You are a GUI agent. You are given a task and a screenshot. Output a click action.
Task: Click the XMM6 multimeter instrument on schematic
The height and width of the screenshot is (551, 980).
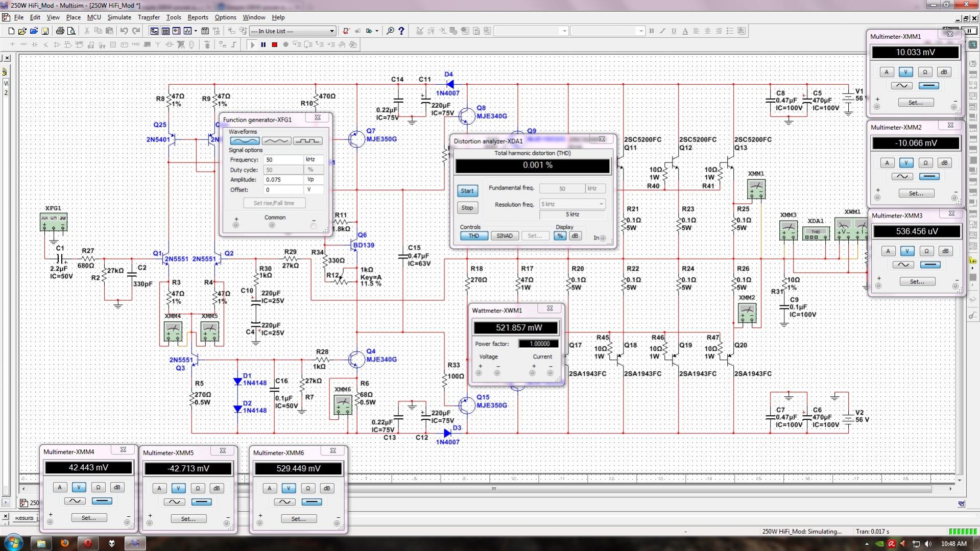coord(343,405)
